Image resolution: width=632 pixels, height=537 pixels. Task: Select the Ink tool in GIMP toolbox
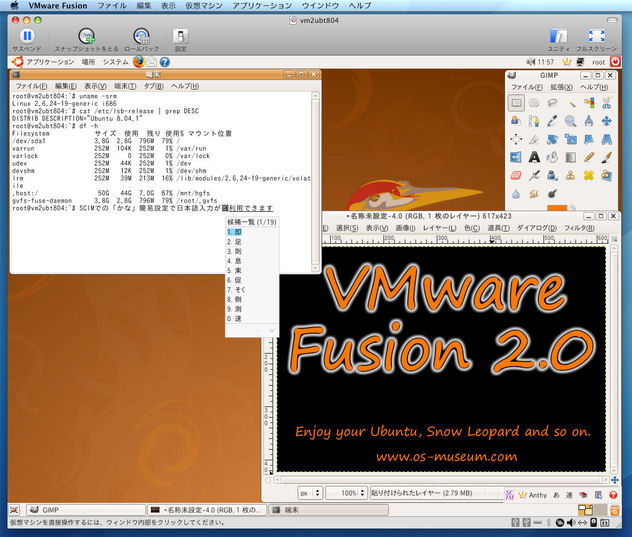coord(552,175)
